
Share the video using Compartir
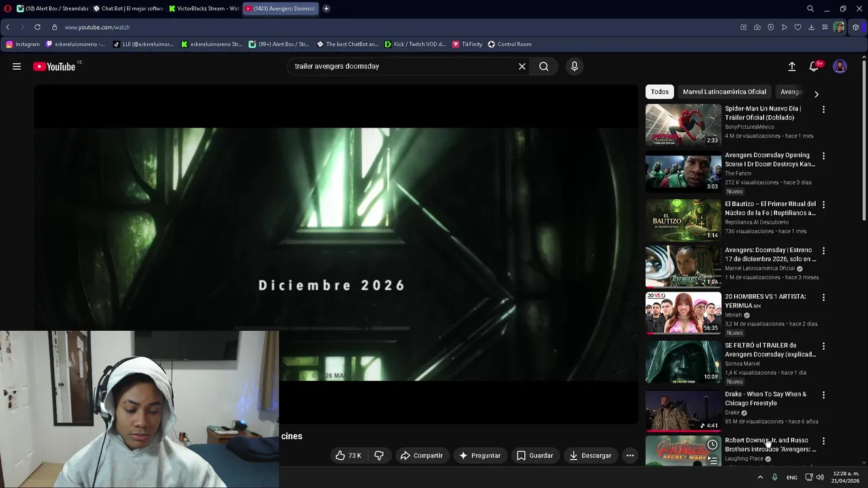click(421, 455)
